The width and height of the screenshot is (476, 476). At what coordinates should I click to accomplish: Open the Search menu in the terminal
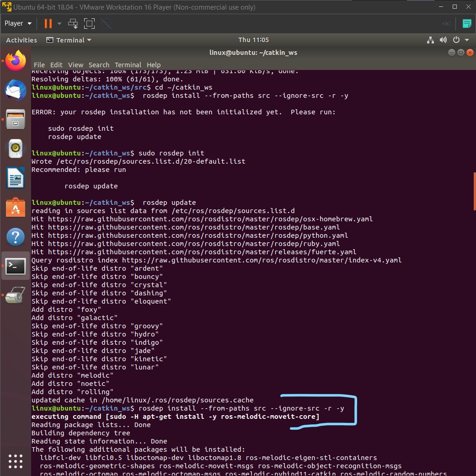[x=99, y=64]
